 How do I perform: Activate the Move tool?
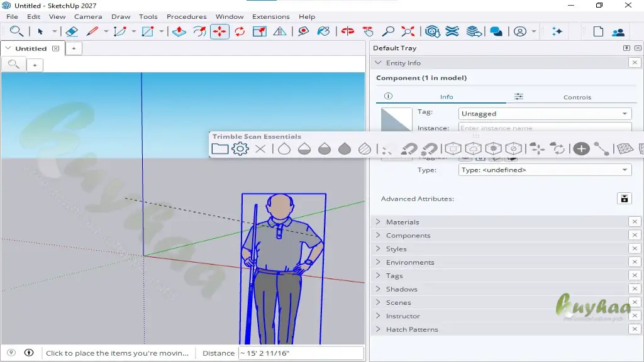click(x=219, y=31)
